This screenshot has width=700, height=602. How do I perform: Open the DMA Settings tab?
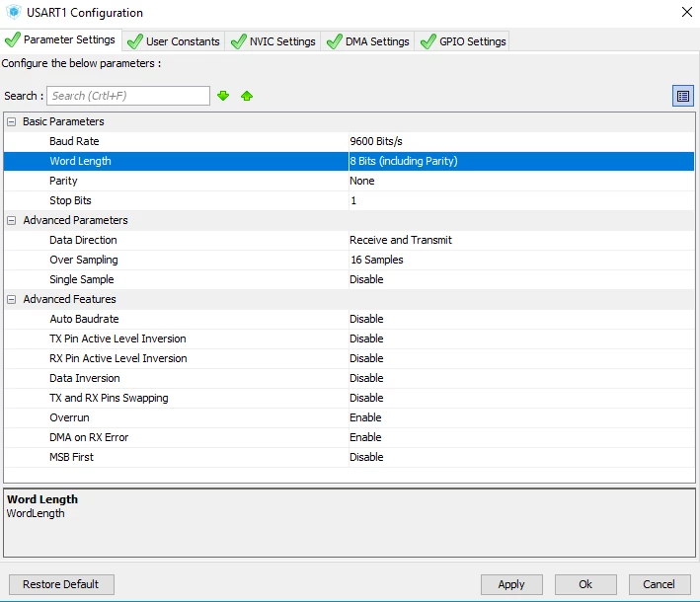coord(367,41)
